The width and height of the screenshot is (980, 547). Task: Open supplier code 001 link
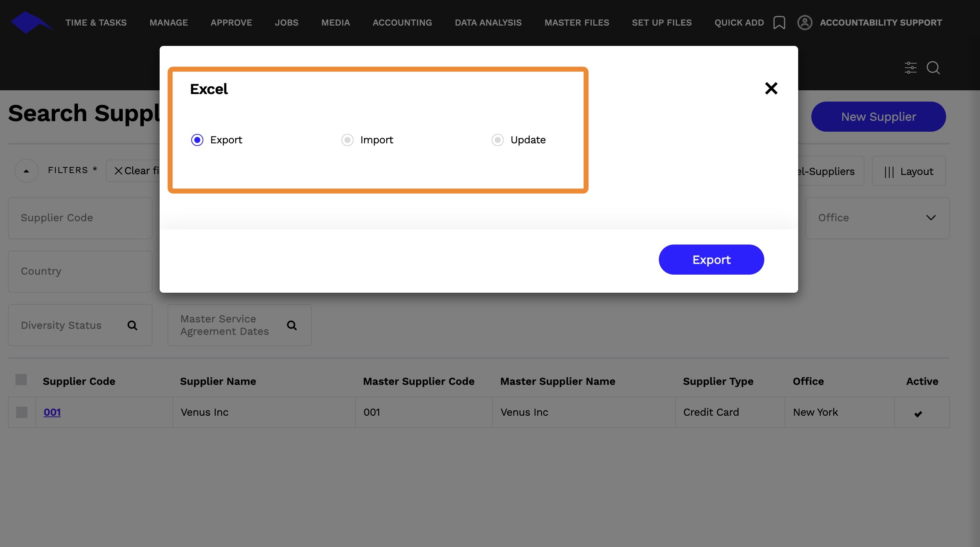[x=52, y=412]
